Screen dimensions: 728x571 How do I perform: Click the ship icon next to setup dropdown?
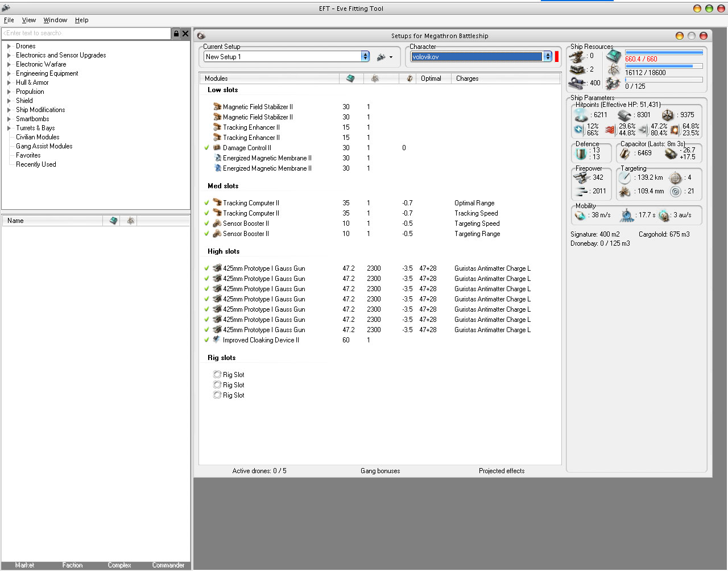click(x=382, y=57)
